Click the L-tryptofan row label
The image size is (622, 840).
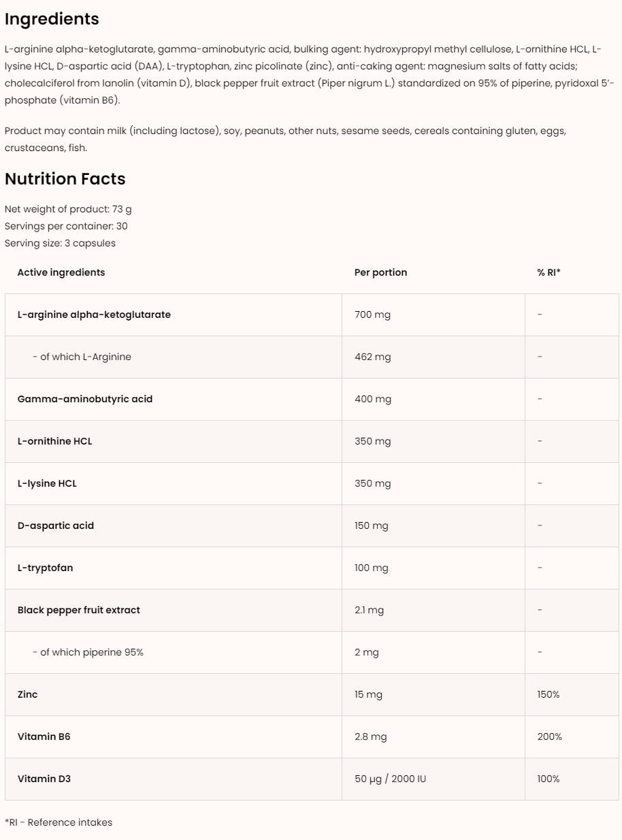click(45, 568)
